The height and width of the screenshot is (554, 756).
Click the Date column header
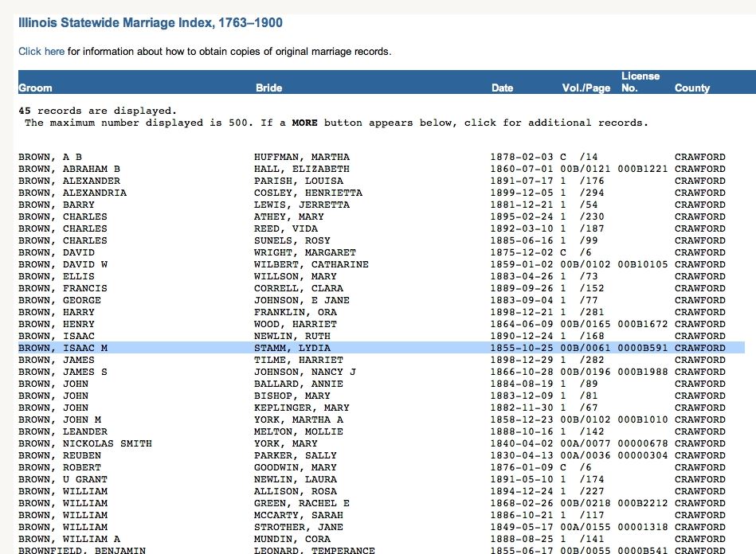pos(502,88)
